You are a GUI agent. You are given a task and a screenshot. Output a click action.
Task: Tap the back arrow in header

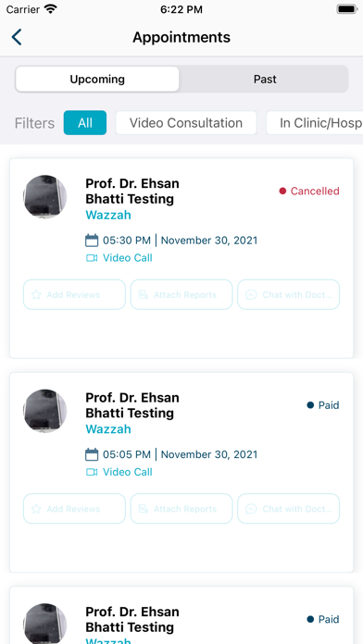tap(17, 37)
